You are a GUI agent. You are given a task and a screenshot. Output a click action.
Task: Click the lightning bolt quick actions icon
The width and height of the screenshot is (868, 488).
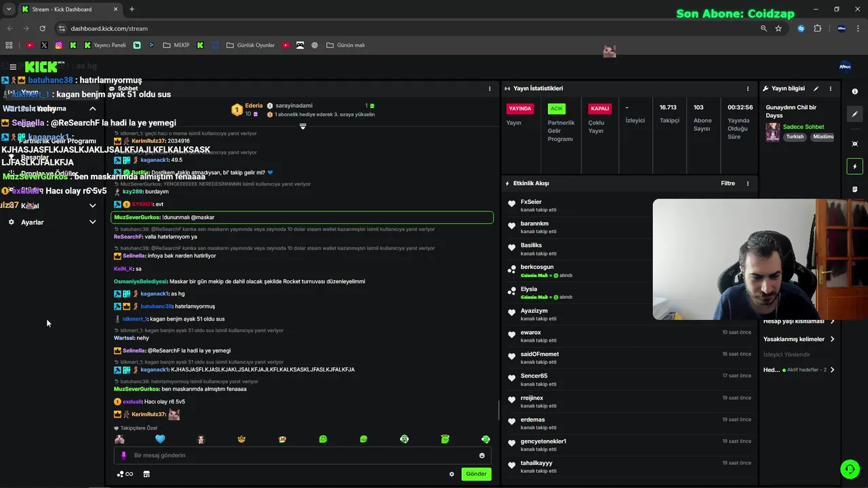tap(854, 166)
